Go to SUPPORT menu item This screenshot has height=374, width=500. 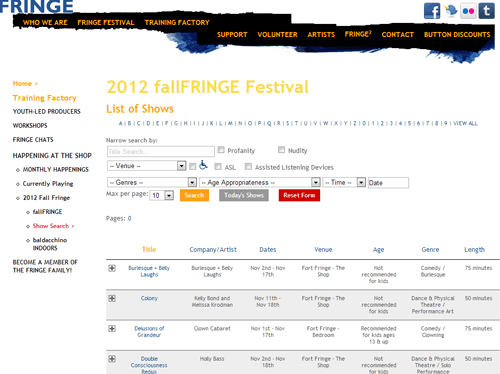click(232, 35)
